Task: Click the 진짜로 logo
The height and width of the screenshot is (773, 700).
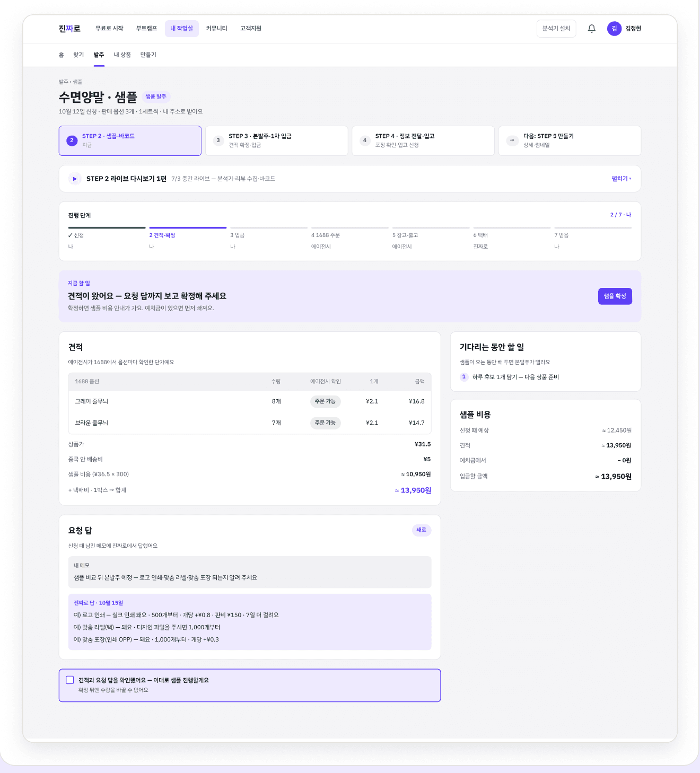Action: (69, 29)
